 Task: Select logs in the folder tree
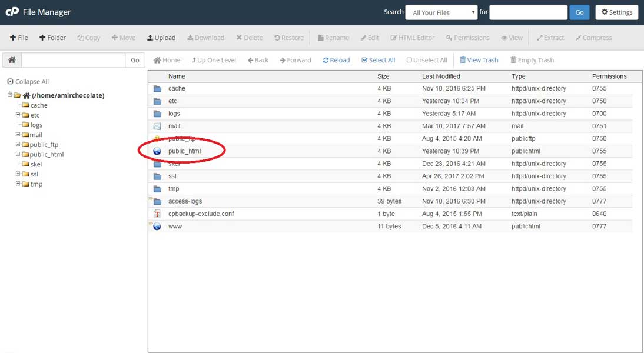36,125
